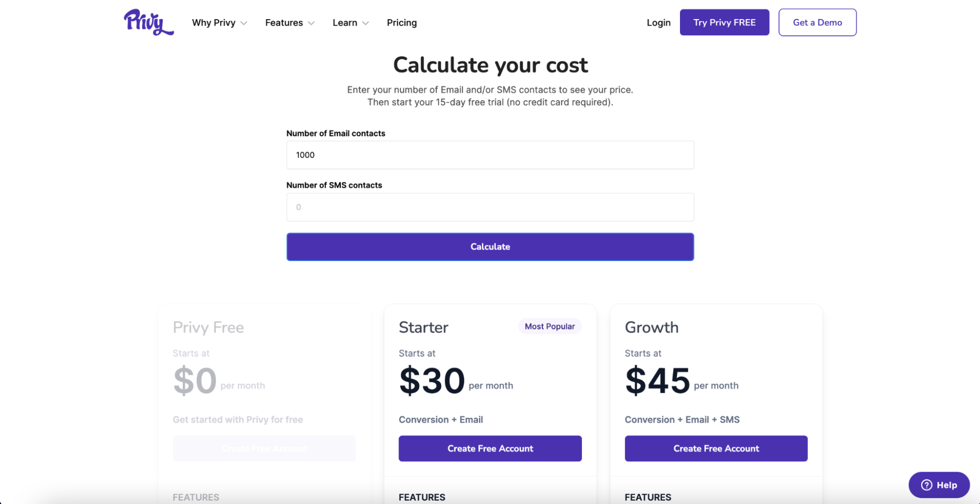Image resolution: width=980 pixels, height=504 pixels.
Task: Click the Number of SMS contacts field
Action: tap(490, 207)
